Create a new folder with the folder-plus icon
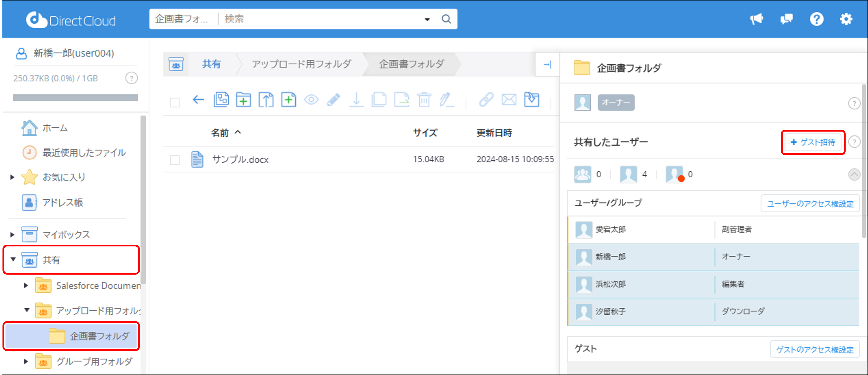 (x=243, y=100)
